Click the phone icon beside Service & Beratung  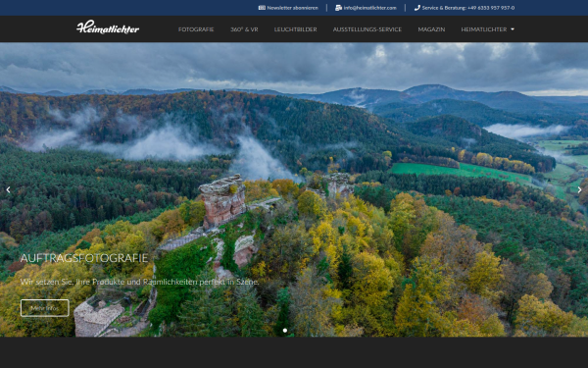417,8
